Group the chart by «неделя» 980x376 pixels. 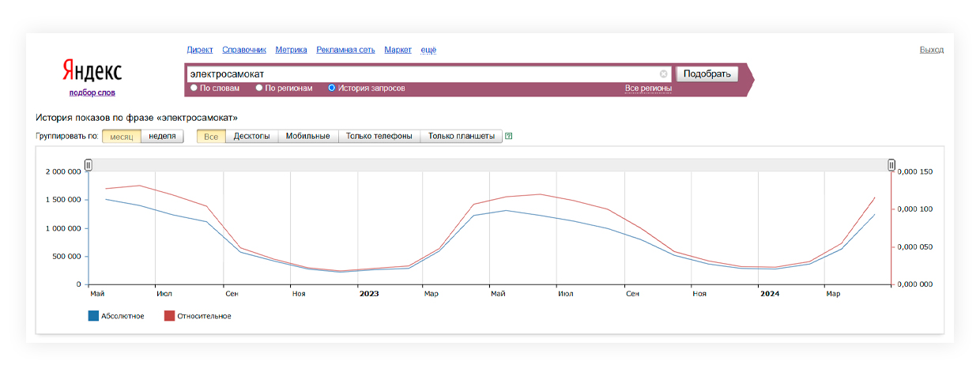(x=162, y=136)
